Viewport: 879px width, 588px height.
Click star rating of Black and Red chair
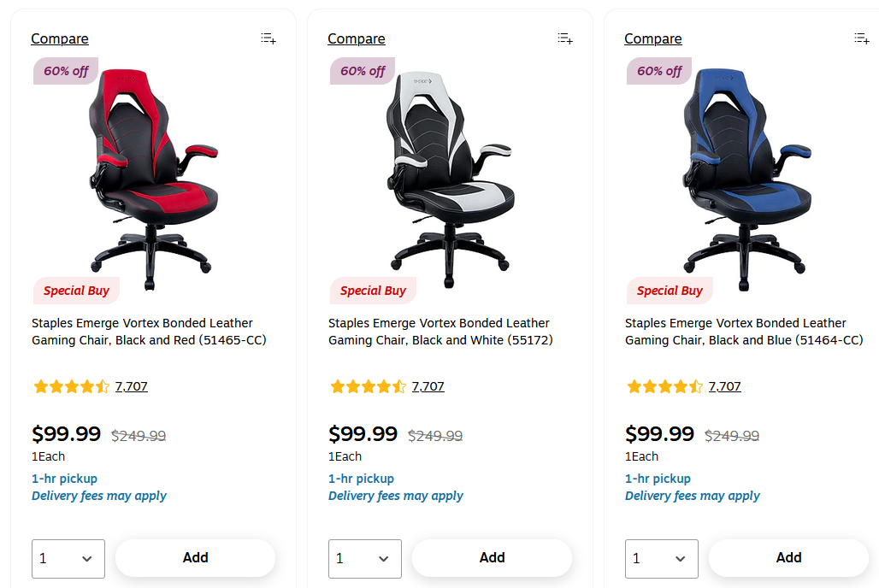pos(71,386)
